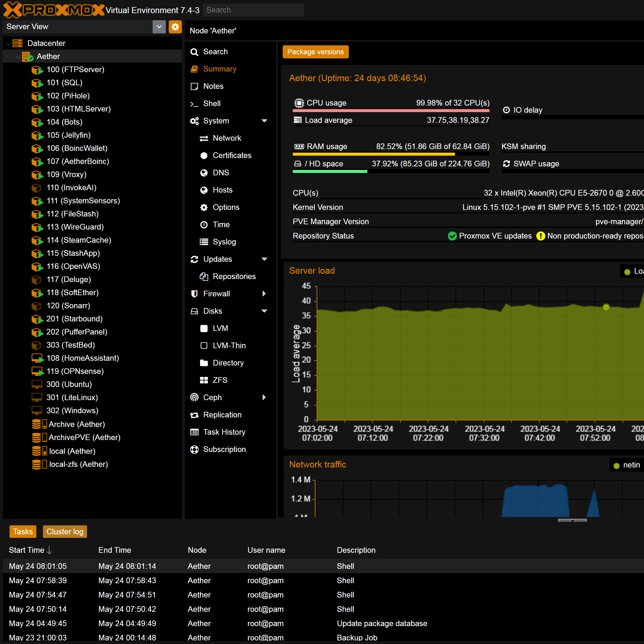Collapse the bottom log panel handle
This screenshot has height=644, width=644.
click(x=572, y=520)
